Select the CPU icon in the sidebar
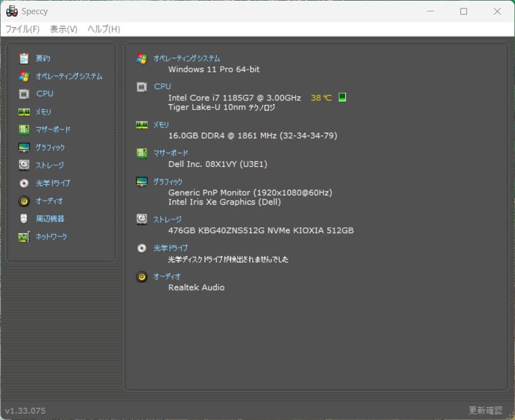The width and height of the screenshot is (515, 420). tap(23, 93)
